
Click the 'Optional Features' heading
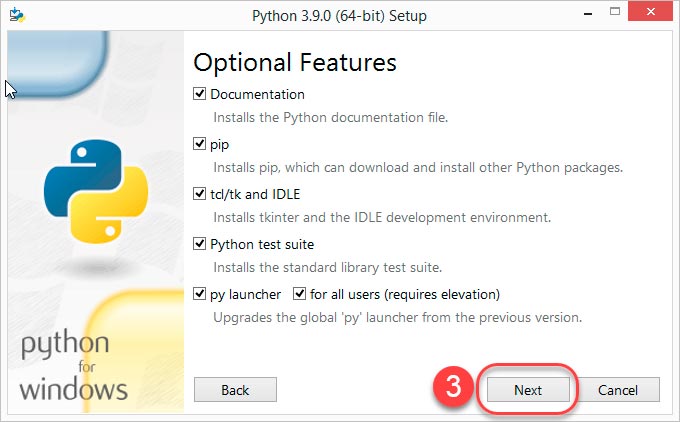coord(295,62)
